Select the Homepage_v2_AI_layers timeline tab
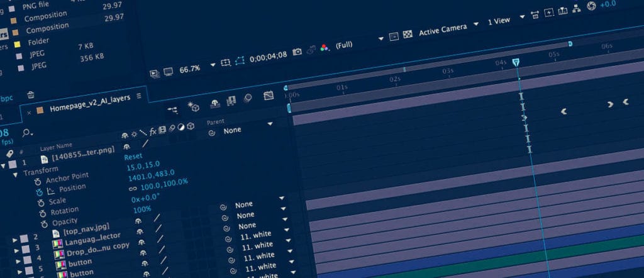The height and width of the screenshot is (278, 644). [x=90, y=104]
